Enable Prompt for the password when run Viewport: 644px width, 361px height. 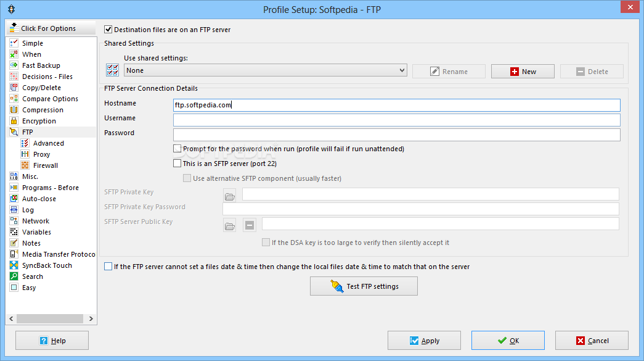[x=177, y=149]
